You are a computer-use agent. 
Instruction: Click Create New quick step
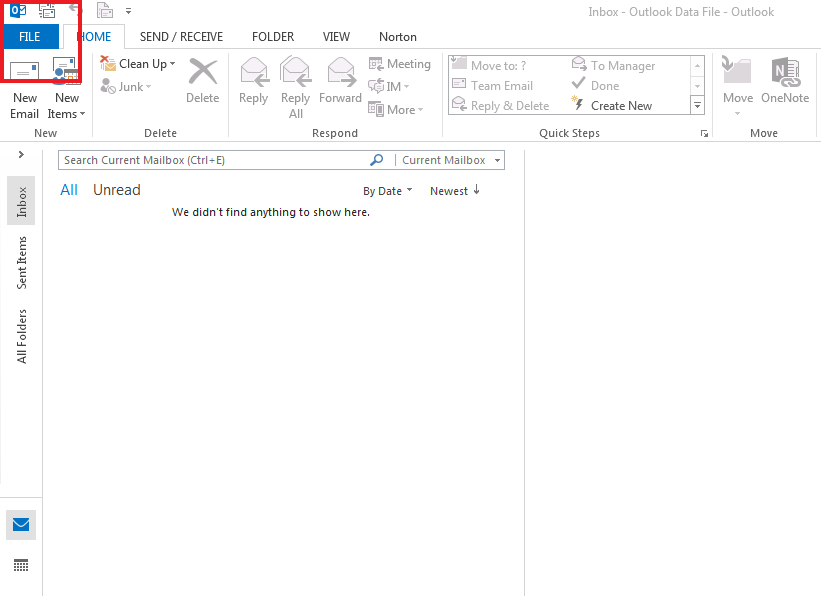coord(612,105)
